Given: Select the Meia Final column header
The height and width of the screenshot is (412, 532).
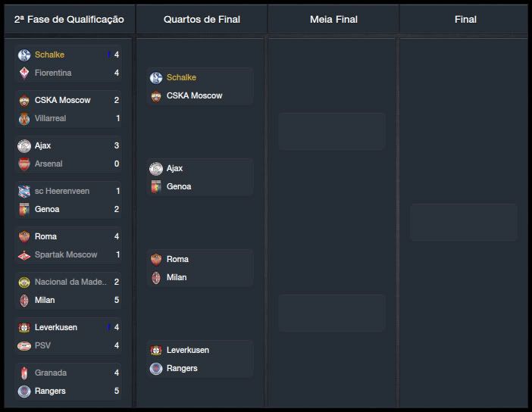Looking at the screenshot, I should pyautogui.click(x=333, y=19).
